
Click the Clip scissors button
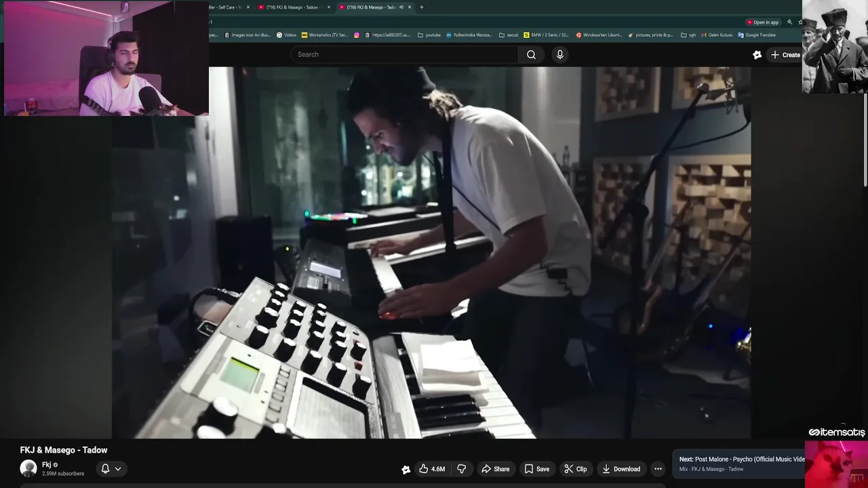tap(576, 469)
